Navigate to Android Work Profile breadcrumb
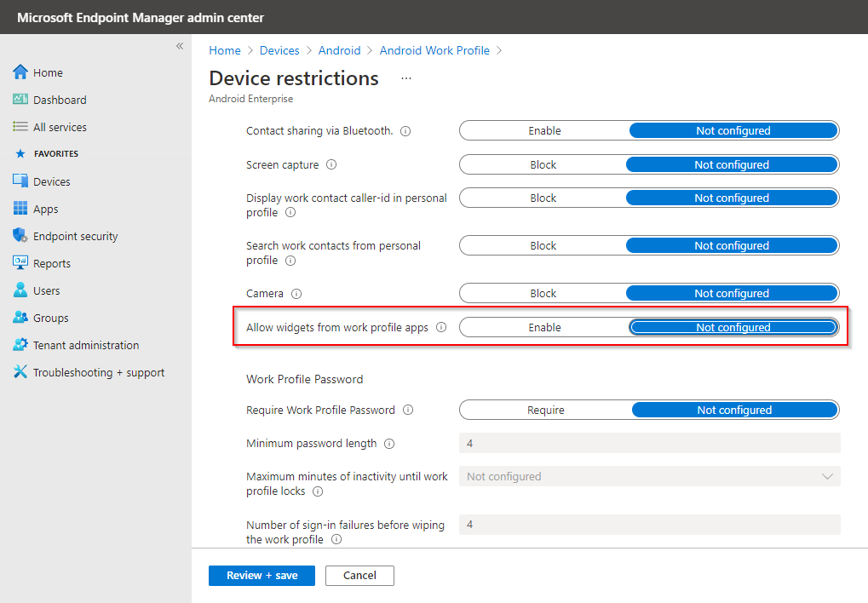868x603 pixels. pyautogui.click(x=434, y=50)
